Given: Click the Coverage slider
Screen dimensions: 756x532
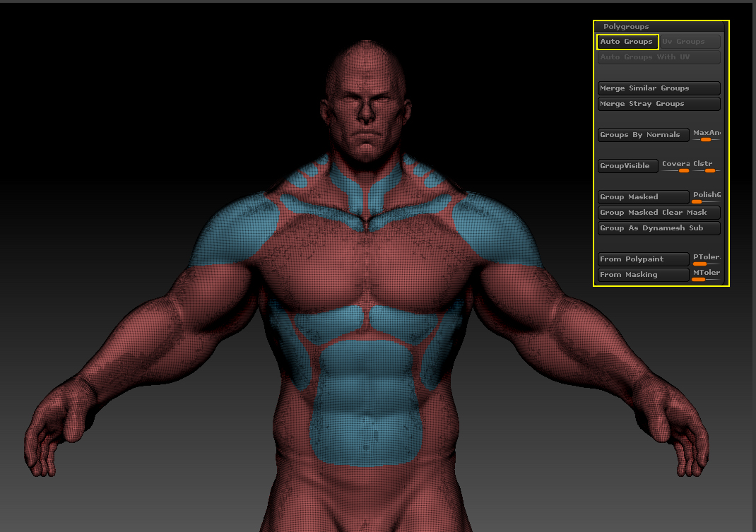Looking at the screenshot, I should tap(675, 166).
